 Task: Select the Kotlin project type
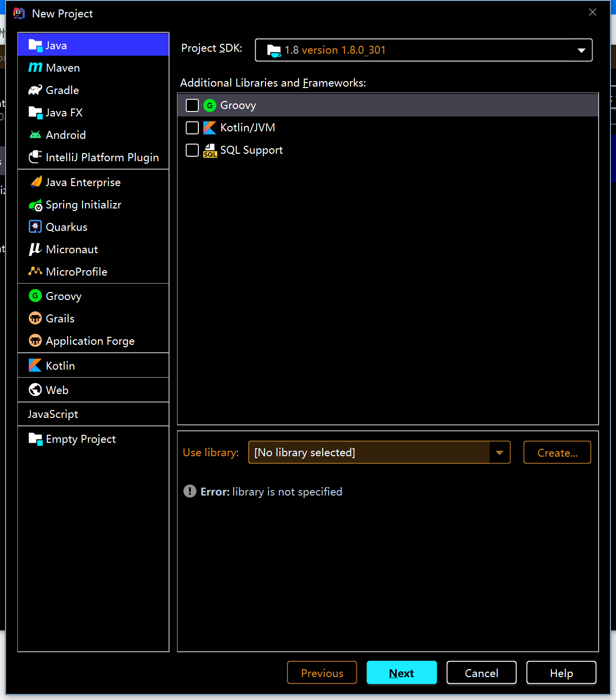coord(93,366)
